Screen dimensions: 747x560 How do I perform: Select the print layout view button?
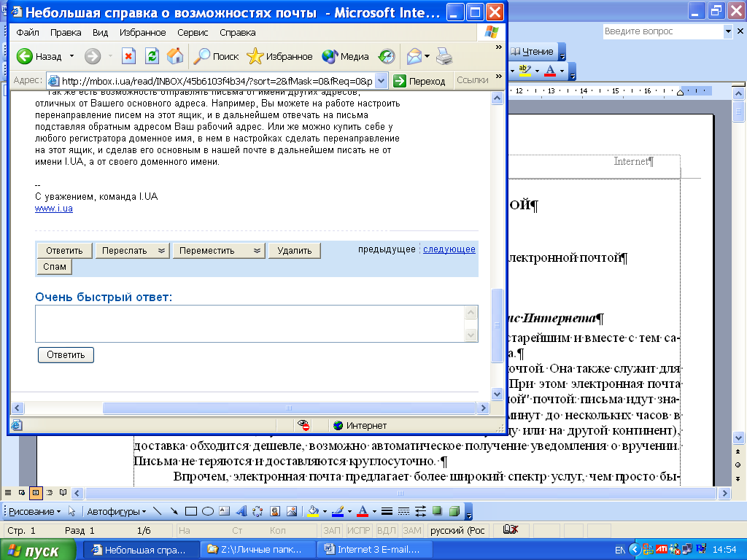(35, 492)
